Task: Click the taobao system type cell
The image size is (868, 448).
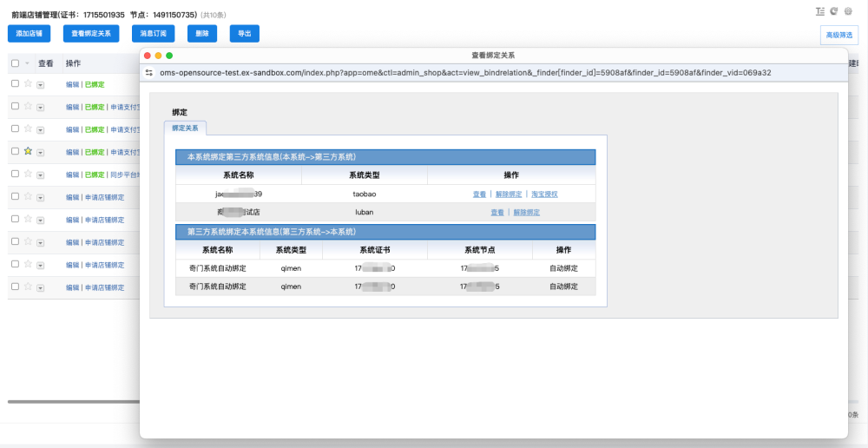Action: [365, 194]
